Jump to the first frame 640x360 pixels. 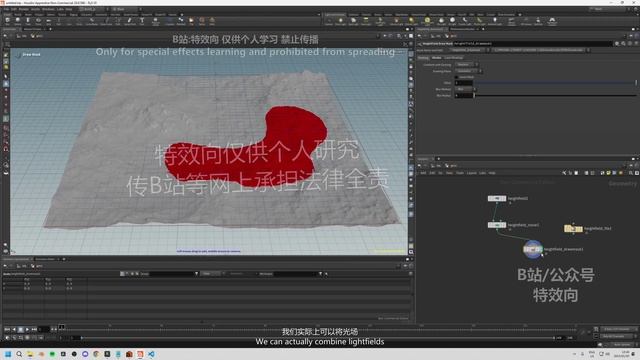click(x=7, y=329)
